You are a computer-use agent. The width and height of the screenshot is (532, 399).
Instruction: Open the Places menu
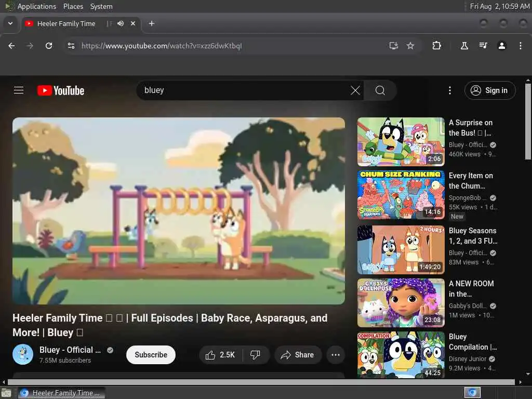73,6
